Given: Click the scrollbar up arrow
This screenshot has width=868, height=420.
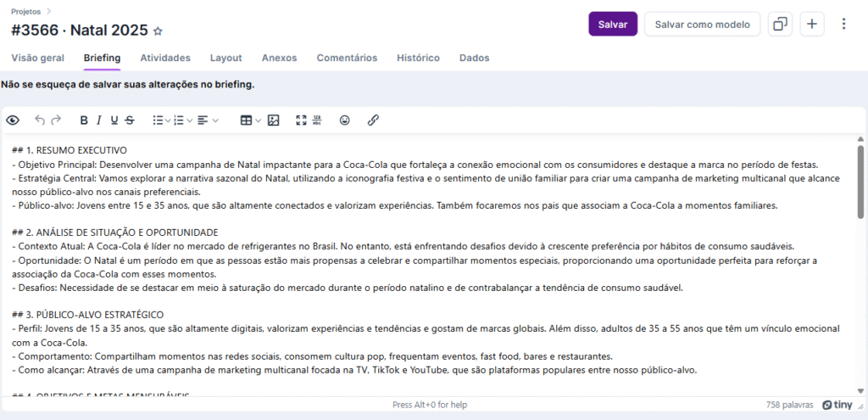Looking at the screenshot, I should (860, 139).
